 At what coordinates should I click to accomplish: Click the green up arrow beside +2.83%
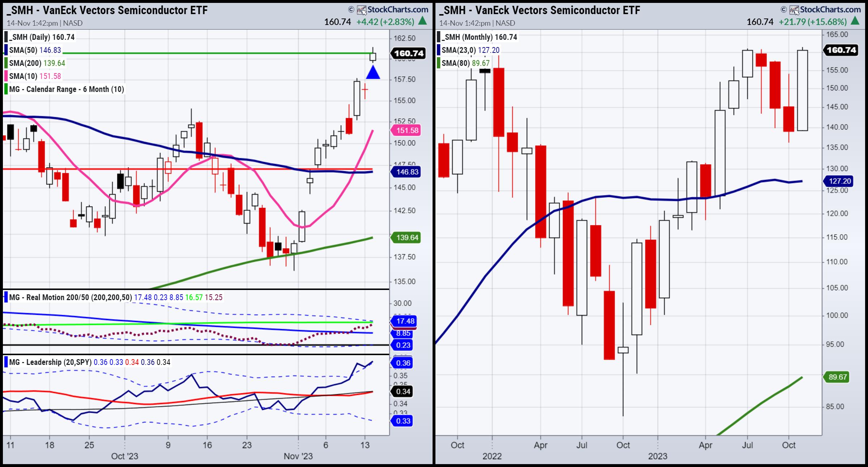[x=422, y=21]
